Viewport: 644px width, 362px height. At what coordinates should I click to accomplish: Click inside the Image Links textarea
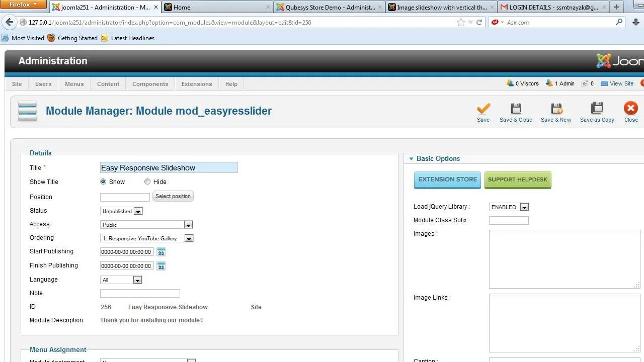(x=565, y=323)
